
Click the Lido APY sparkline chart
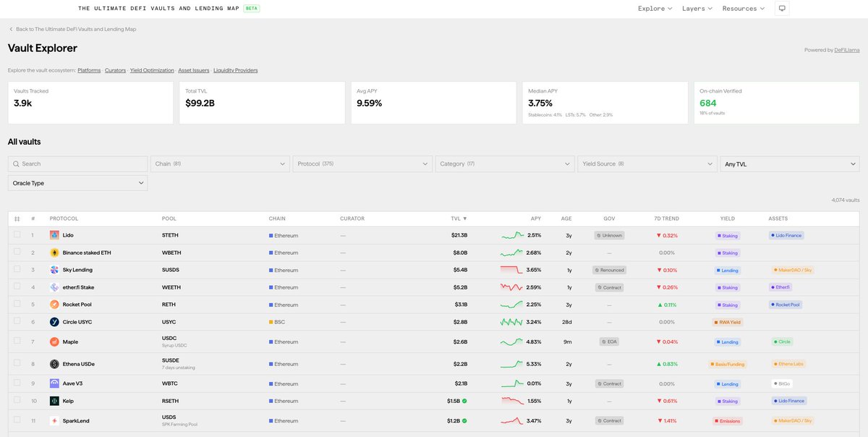pyautogui.click(x=513, y=235)
